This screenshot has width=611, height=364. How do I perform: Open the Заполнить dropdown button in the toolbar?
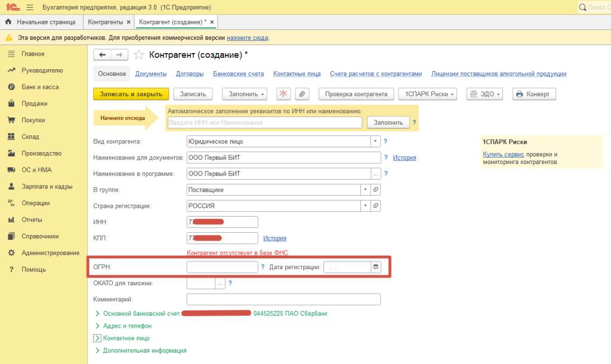click(245, 94)
